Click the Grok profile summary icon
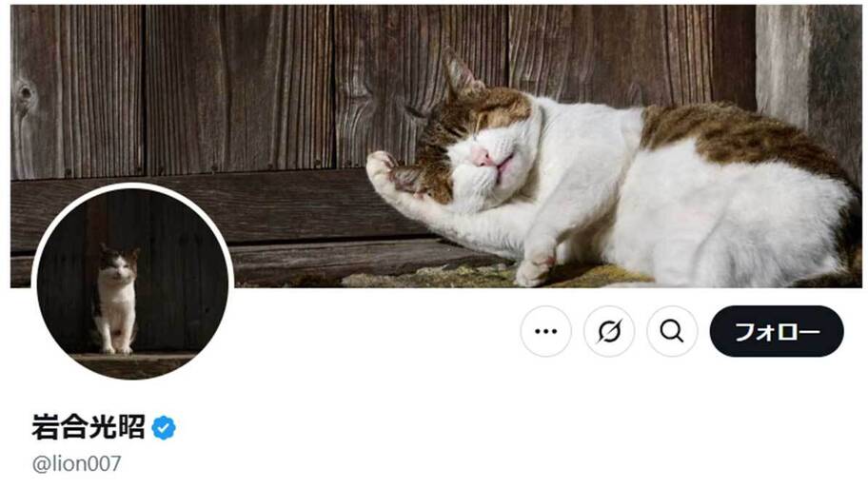 pyautogui.click(x=609, y=331)
